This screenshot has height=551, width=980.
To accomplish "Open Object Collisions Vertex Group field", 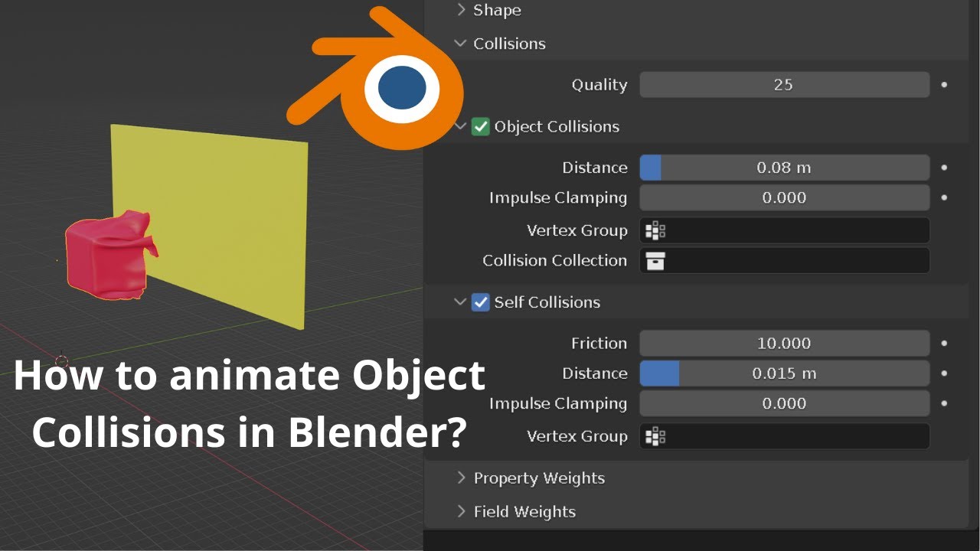I will 784,230.
